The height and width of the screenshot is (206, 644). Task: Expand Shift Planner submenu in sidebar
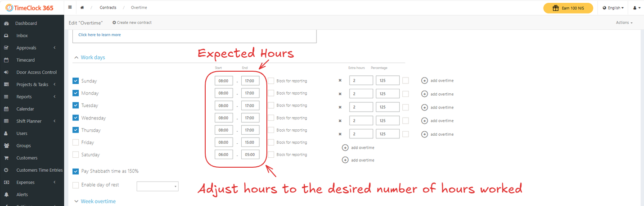tap(29, 121)
